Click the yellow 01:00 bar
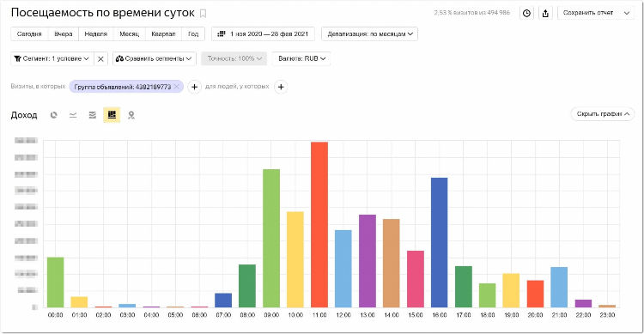 (79, 302)
